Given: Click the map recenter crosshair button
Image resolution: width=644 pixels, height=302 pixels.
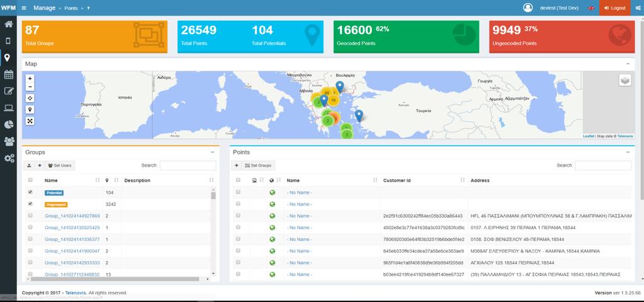Looking at the screenshot, I should coord(30,98).
